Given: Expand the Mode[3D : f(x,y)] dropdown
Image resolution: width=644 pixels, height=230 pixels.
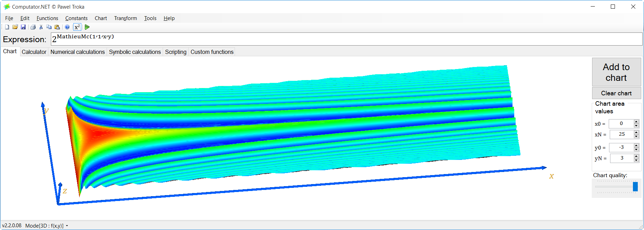Looking at the screenshot, I should (x=47, y=226).
